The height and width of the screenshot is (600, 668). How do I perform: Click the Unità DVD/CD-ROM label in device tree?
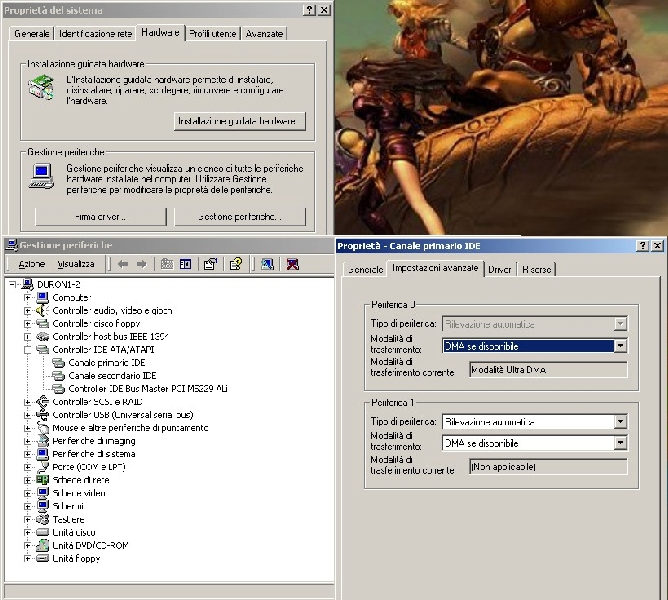click(90, 545)
